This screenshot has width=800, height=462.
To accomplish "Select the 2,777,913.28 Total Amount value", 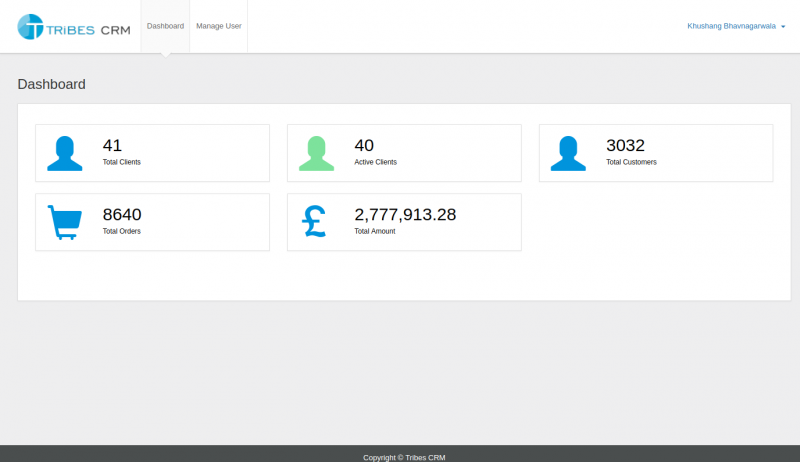I will [x=405, y=214].
